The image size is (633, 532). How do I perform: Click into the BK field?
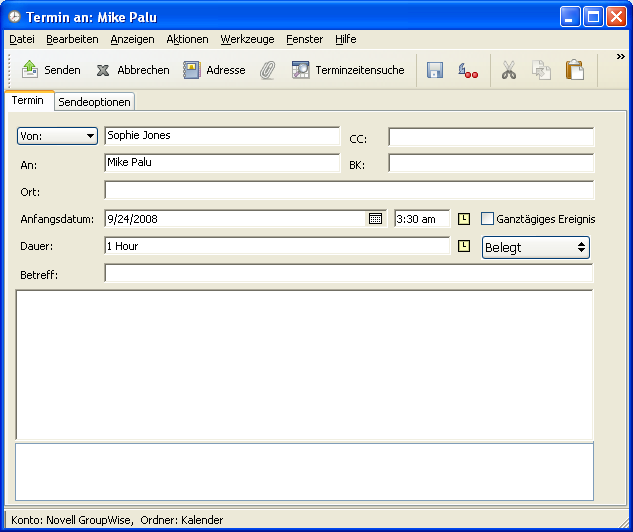pos(491,163)
